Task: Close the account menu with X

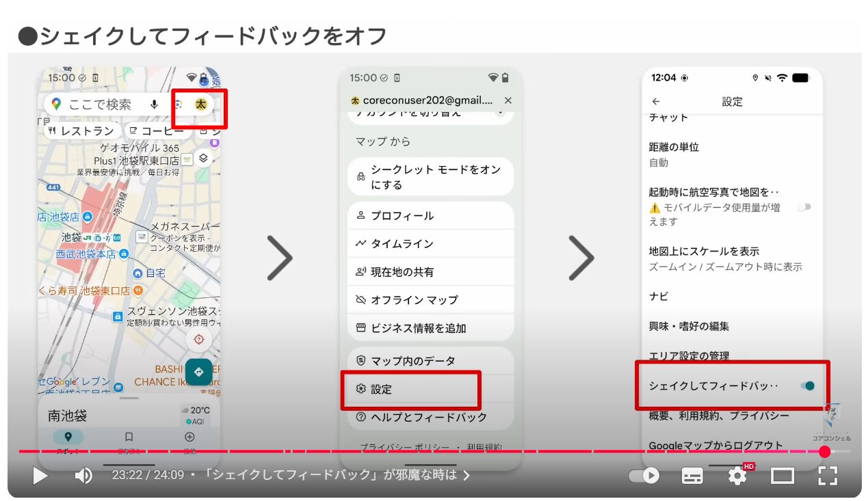Action: coord(508,100)
